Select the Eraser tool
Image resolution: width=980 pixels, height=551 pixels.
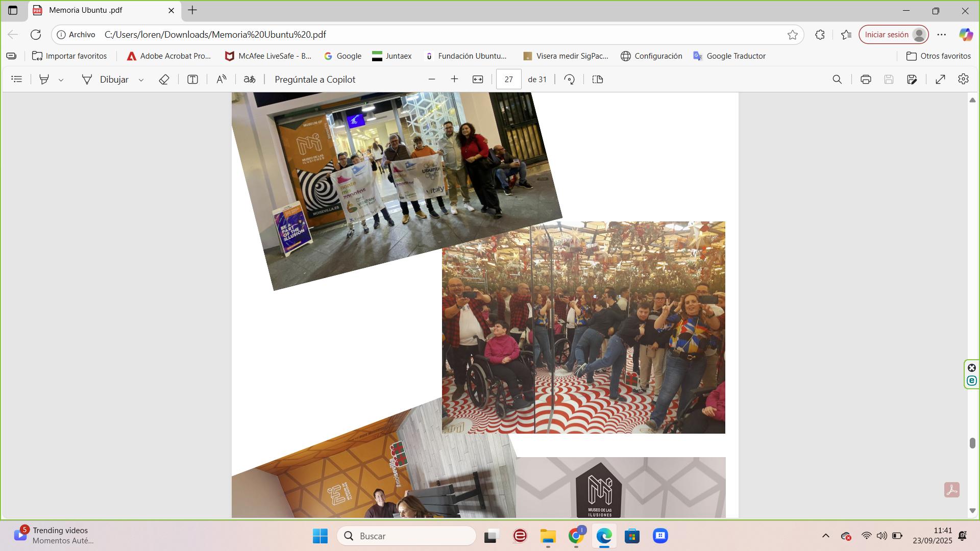pyautogui.click(x=164, y=80)
